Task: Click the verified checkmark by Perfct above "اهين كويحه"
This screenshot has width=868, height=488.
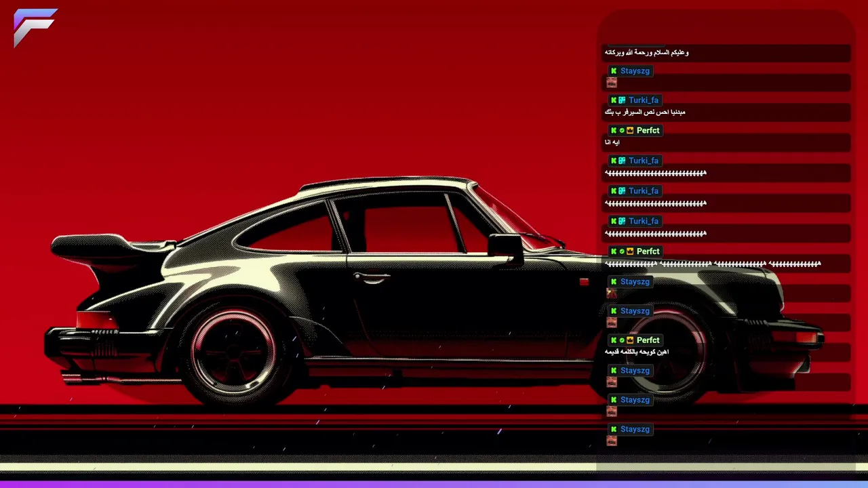Action: [x=622, y=340]
